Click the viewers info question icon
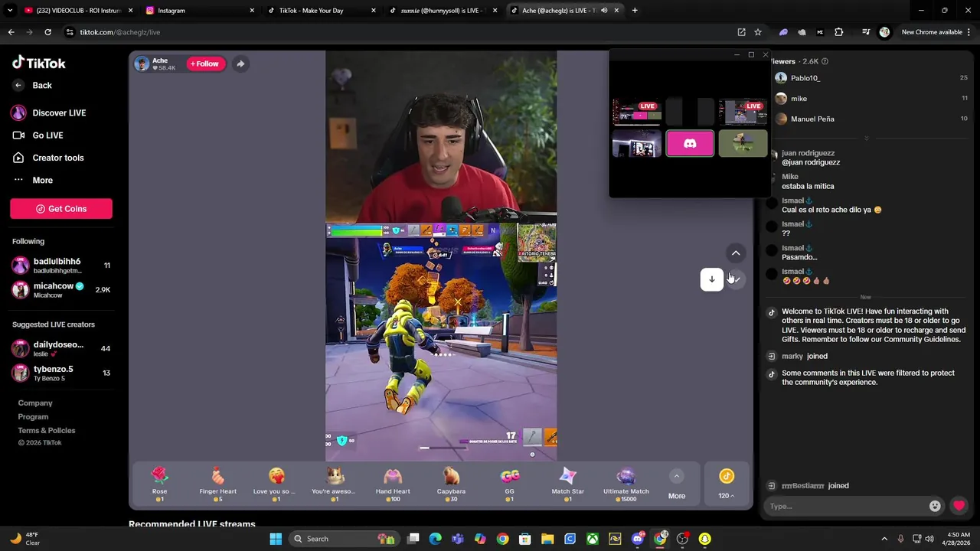The width and height of the screenshot is (980, 551). coord(825,61)
